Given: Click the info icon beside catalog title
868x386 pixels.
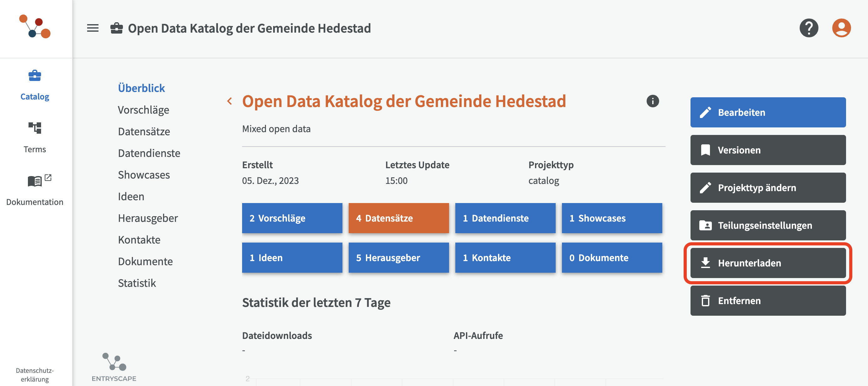Looking at the screenshot, I should point(652,101).
